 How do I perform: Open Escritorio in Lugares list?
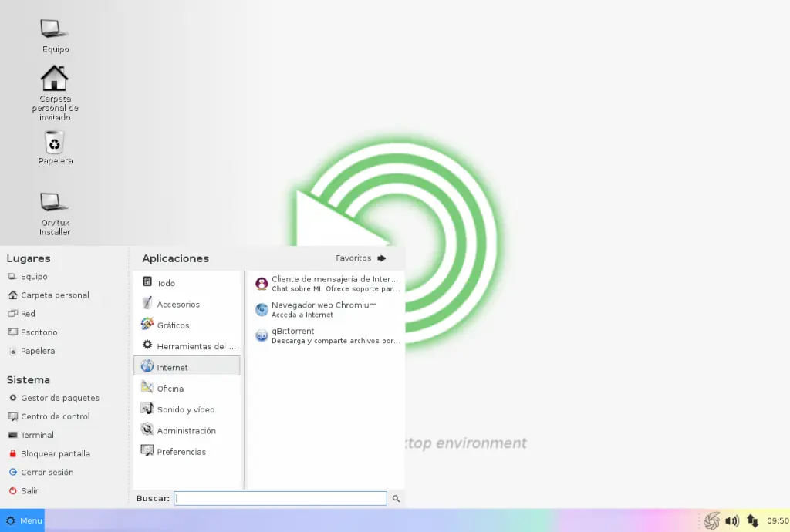32,332
